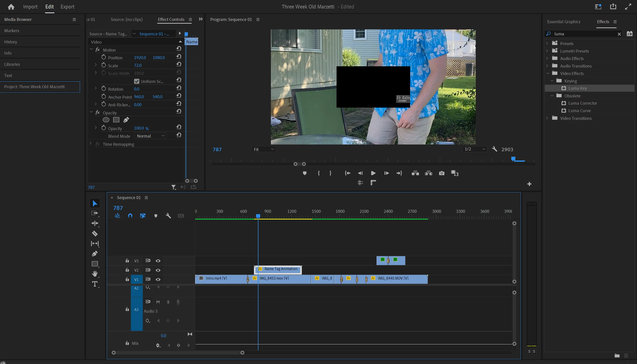Expand the Video Transitions folder

click(x=547, y=118)
